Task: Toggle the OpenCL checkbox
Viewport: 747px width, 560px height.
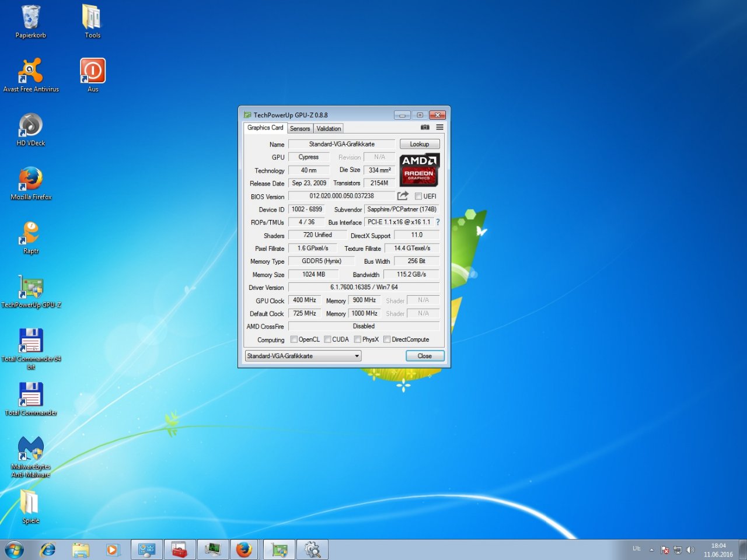Action: (x=294, y=339)
